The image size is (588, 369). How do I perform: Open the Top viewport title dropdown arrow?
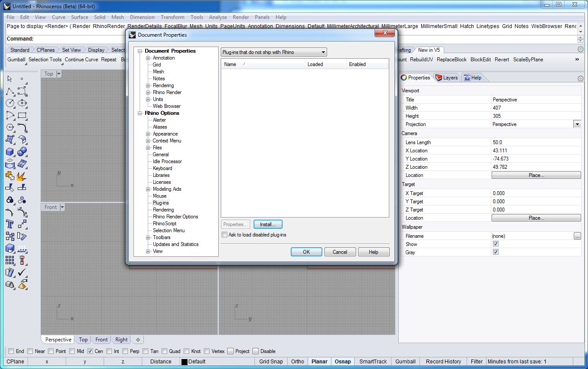[59, 74]
